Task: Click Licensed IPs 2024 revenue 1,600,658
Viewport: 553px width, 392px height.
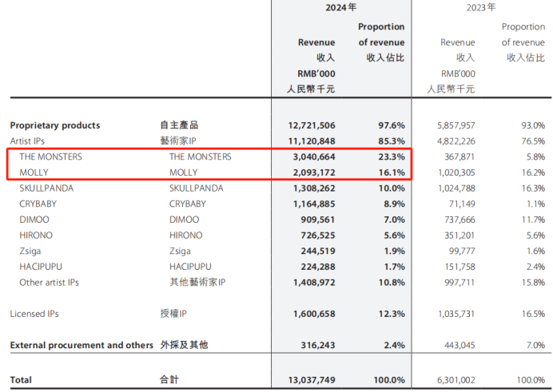Action: click(x=314, y=314)
